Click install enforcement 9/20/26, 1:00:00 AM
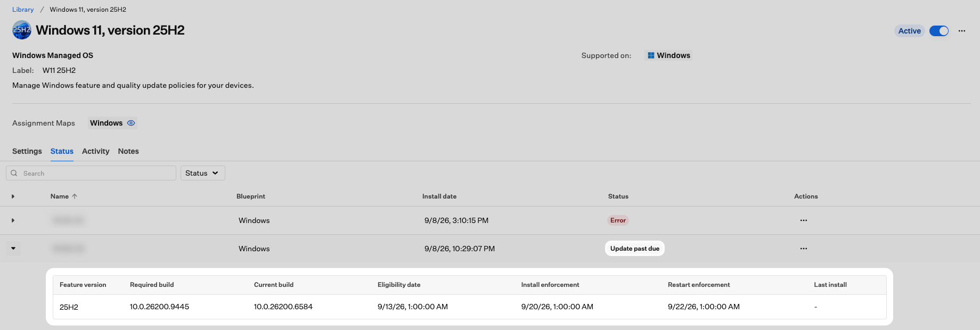This screenshot has height=330, width=980. click(x=557, y=307)
